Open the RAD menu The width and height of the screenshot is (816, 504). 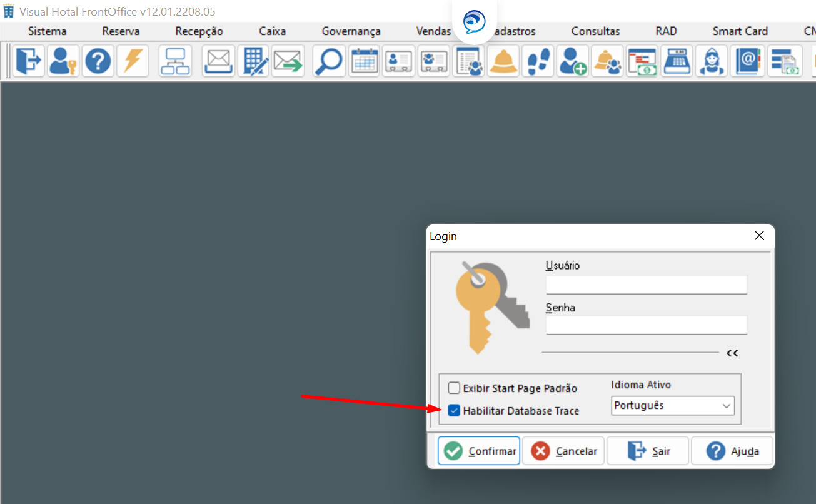pos(666,31)
